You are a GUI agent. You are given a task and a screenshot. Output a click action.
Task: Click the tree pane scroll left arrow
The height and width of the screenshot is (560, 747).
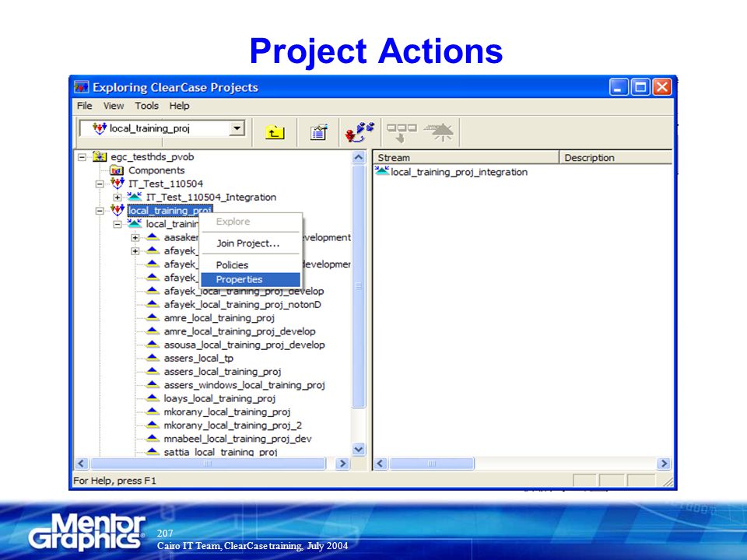point(82,464)
